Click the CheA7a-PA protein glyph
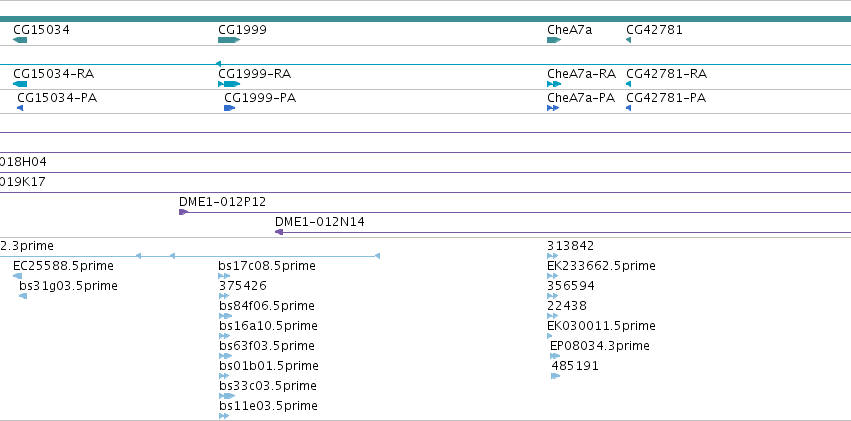 pyautogui.click(x=553, y=109)
